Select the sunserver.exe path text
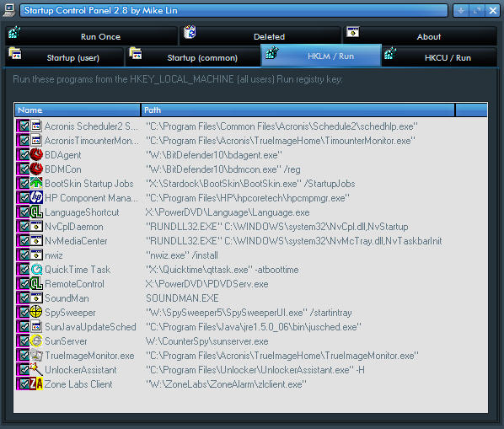The height and width of the screenshot is (429, 504). click(x=206, y=341)
